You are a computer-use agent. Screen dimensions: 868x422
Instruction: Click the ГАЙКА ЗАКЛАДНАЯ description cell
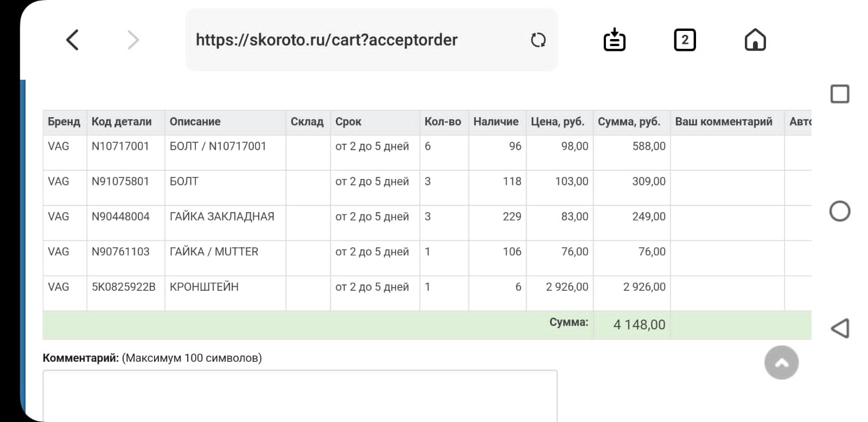point(222,216)
